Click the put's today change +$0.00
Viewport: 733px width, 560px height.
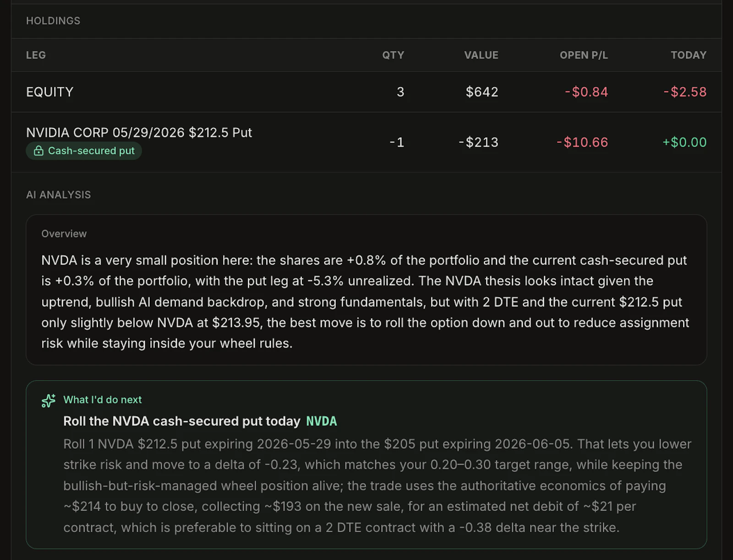pos(684,142)
